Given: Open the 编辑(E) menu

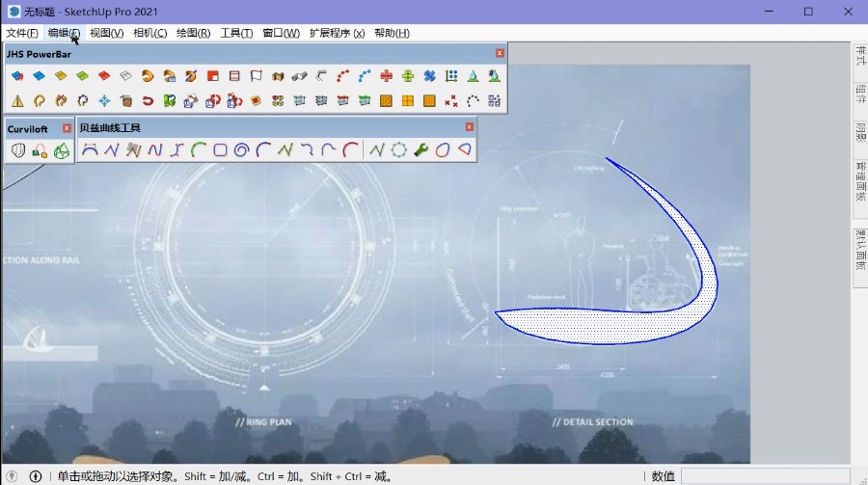Looking at the screenshot, I should click(64, 33).
